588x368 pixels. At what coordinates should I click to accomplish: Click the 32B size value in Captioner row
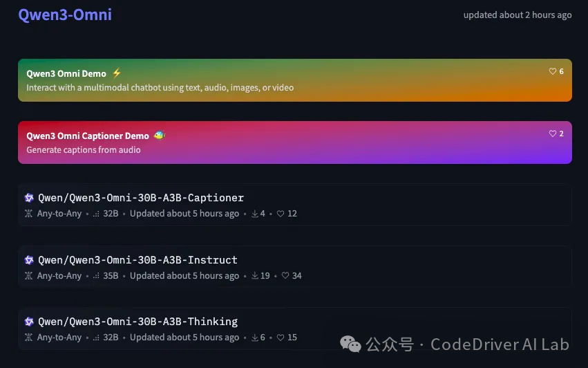click(111, 214)
